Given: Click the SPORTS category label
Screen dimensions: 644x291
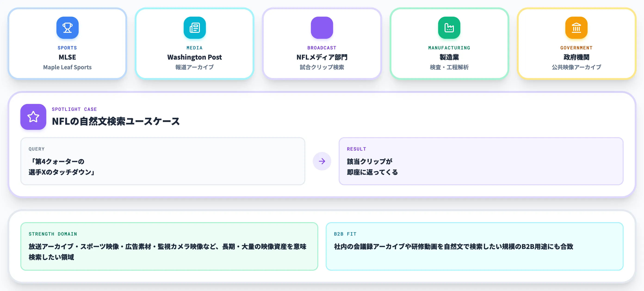Looking at the screenshot, I should coord(67,48).
